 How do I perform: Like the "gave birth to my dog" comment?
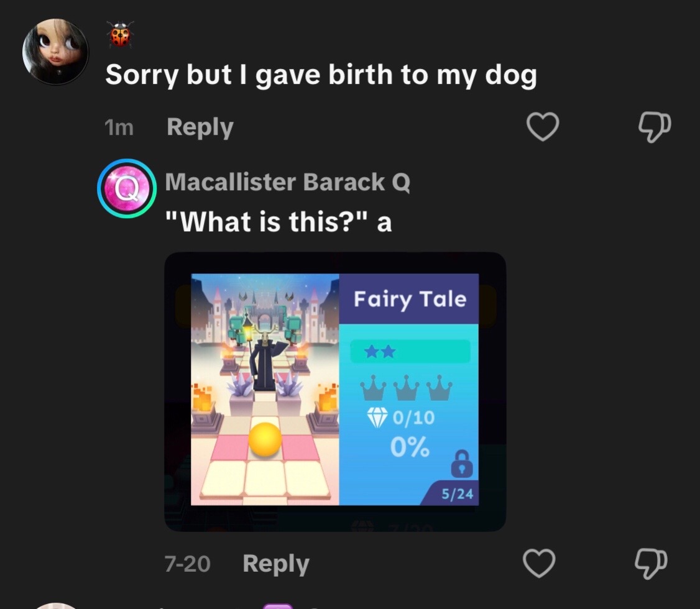point(543,127)
